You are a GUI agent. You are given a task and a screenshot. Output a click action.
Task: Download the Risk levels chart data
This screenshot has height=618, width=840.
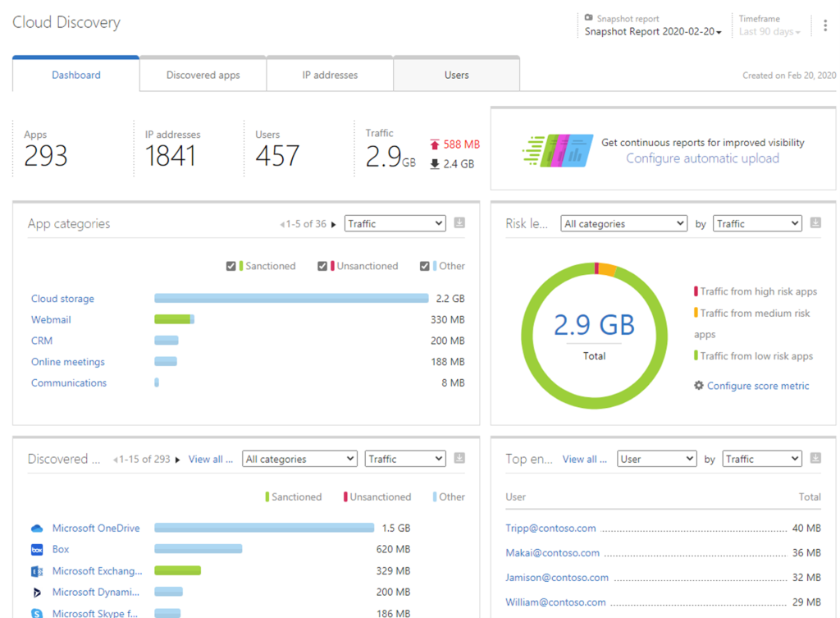(815, 222)
